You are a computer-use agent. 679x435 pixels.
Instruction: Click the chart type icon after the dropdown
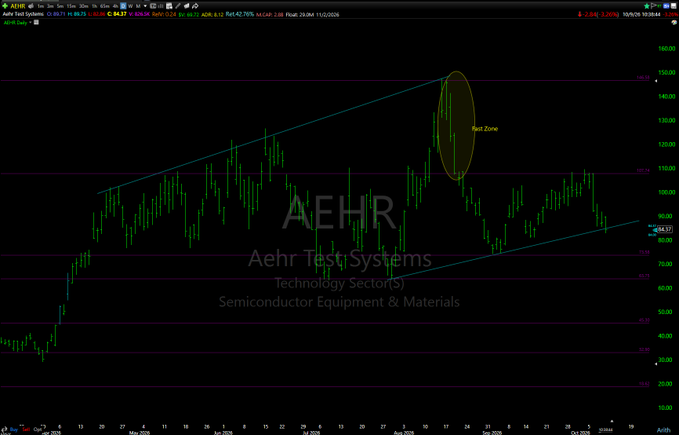click(x=153, y=6)
